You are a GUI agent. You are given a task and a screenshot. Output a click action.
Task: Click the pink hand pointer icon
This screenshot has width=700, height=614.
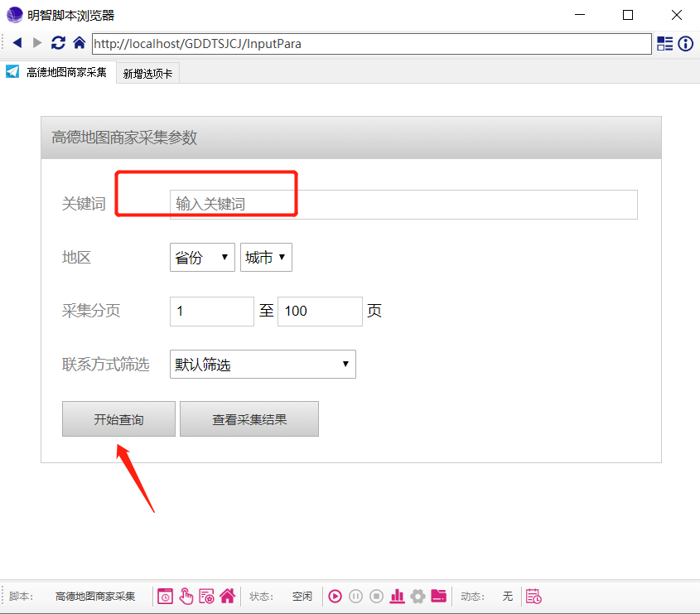click(186, 596)
